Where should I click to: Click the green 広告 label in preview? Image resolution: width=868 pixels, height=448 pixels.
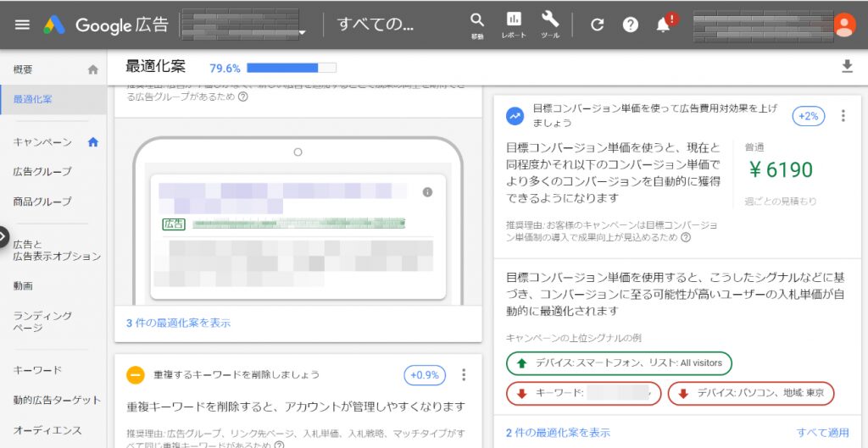[173, 224]
